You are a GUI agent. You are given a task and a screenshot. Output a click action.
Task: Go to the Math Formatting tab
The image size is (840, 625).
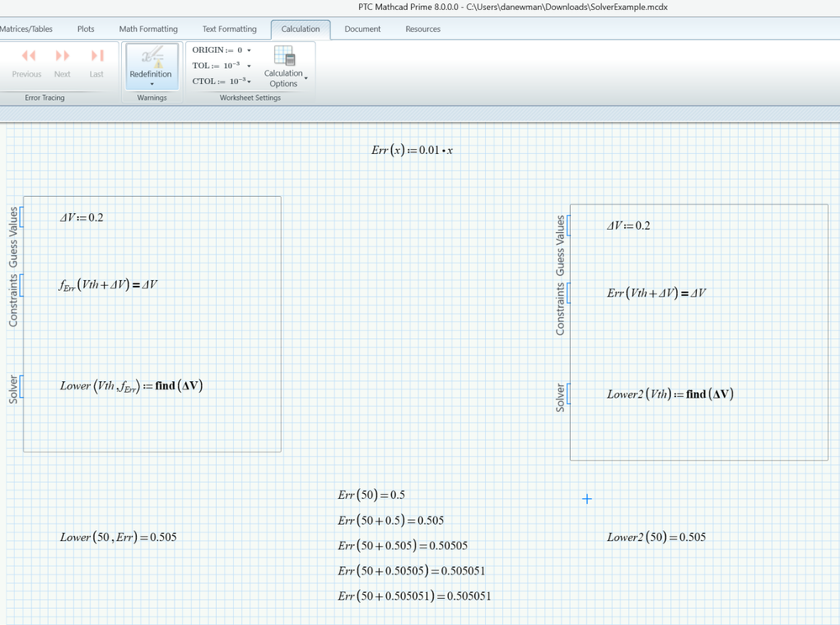coord(148,29)
